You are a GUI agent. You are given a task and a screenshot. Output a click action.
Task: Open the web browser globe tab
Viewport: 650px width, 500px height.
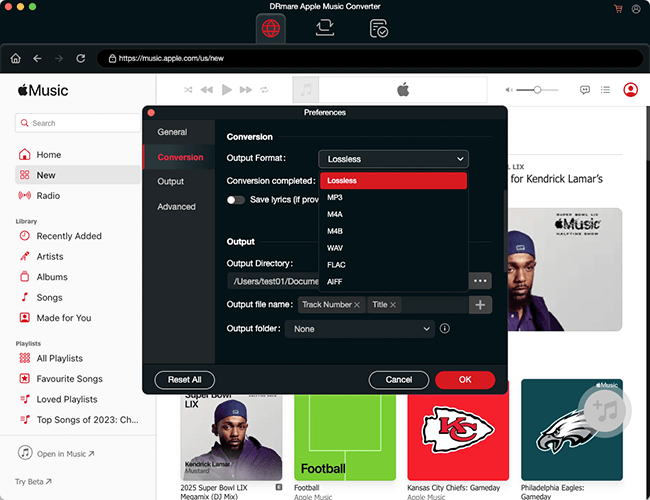[x=271, y=28]
